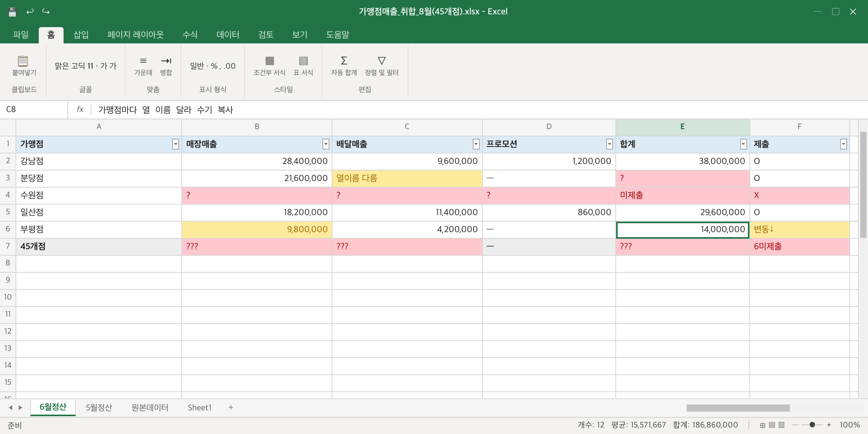Open 가맹점 column filter dropdown
The width and height of the screenshot is (868, 434).
click(x=176, y=145)
